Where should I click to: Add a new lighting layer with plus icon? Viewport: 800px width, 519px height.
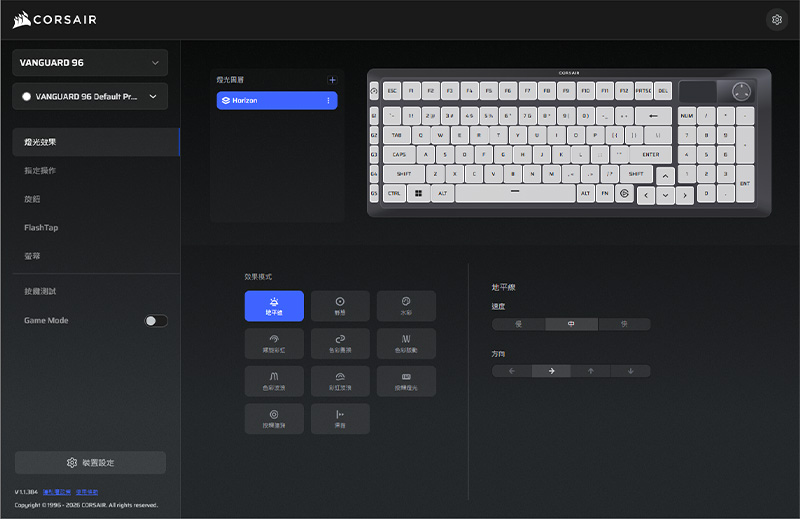coord(332,79)
